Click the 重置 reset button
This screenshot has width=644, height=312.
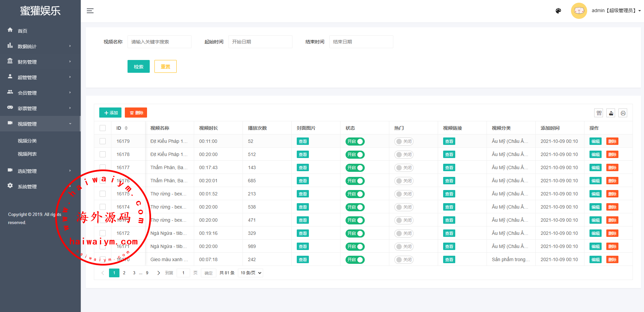click(x=165, y=67)
